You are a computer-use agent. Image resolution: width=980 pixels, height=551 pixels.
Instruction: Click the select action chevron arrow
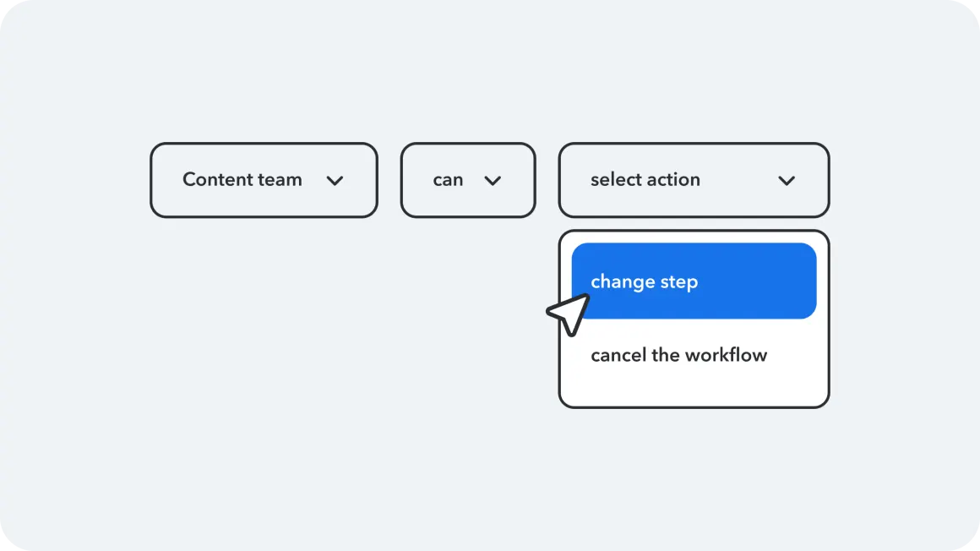tap(787, 180)
